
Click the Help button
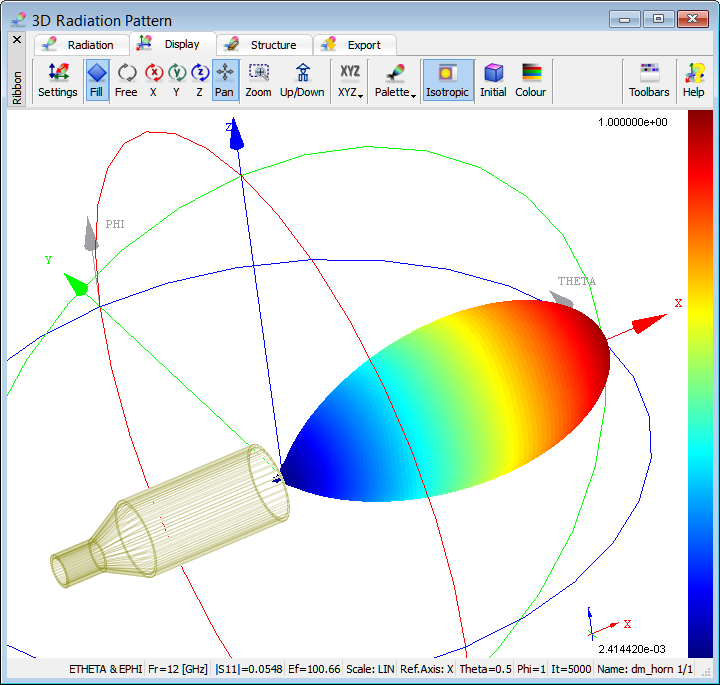click(693, 80)
